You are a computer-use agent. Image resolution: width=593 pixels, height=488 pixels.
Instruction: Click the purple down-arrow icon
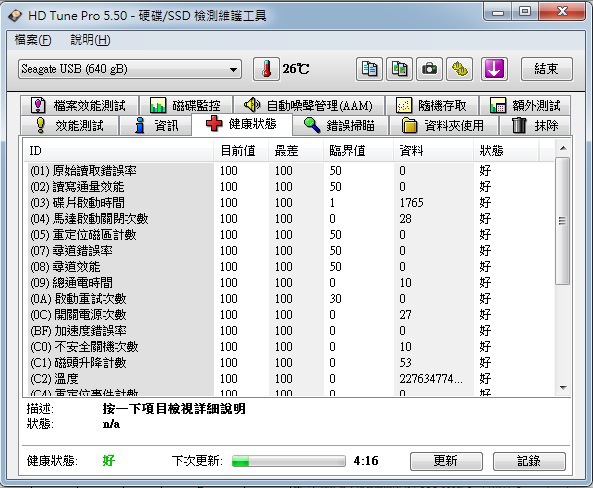click(494, 69)
